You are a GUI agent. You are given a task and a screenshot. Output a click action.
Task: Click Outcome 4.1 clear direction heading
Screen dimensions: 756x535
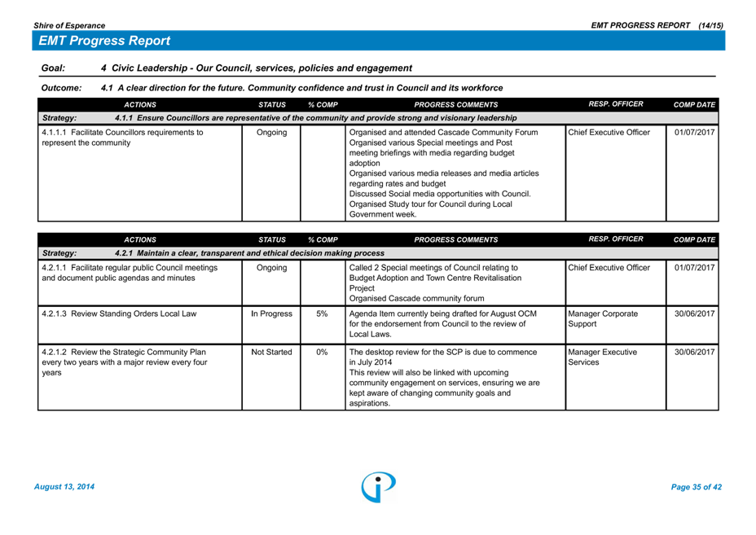272,88
